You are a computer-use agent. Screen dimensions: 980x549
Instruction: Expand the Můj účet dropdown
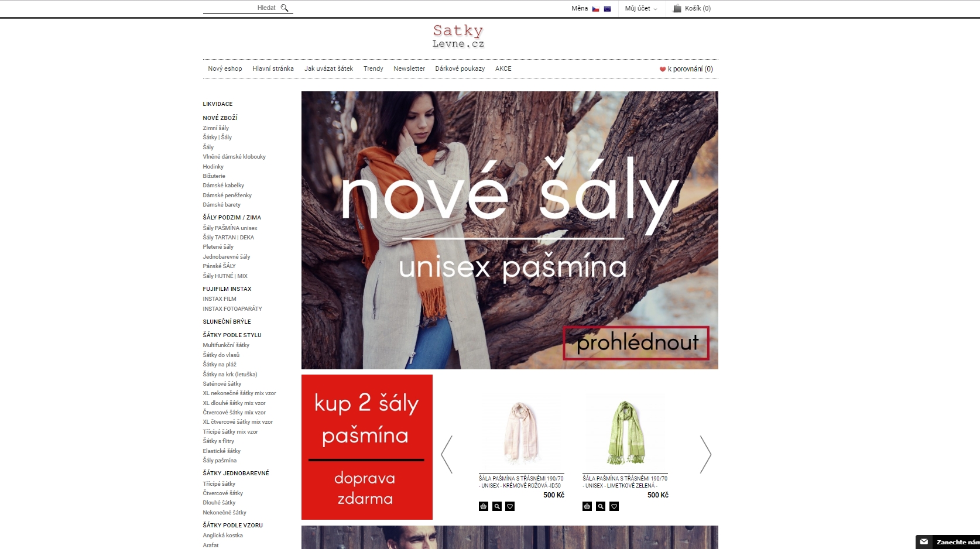[x=641, y=8]
